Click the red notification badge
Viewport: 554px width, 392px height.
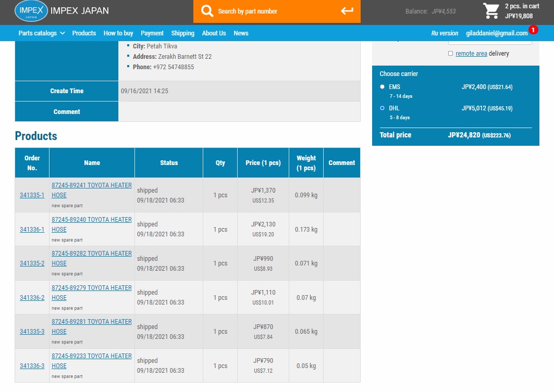pos(533,30)
